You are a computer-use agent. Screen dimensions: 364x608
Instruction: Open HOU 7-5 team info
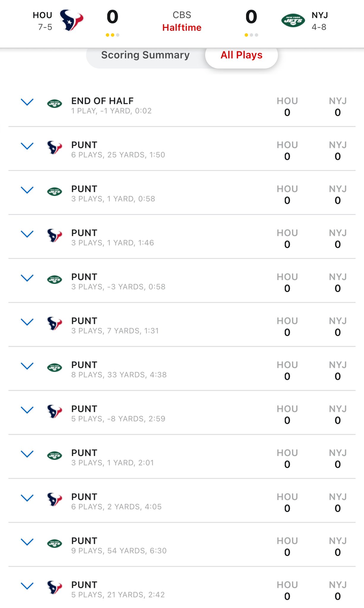point(43,21)
